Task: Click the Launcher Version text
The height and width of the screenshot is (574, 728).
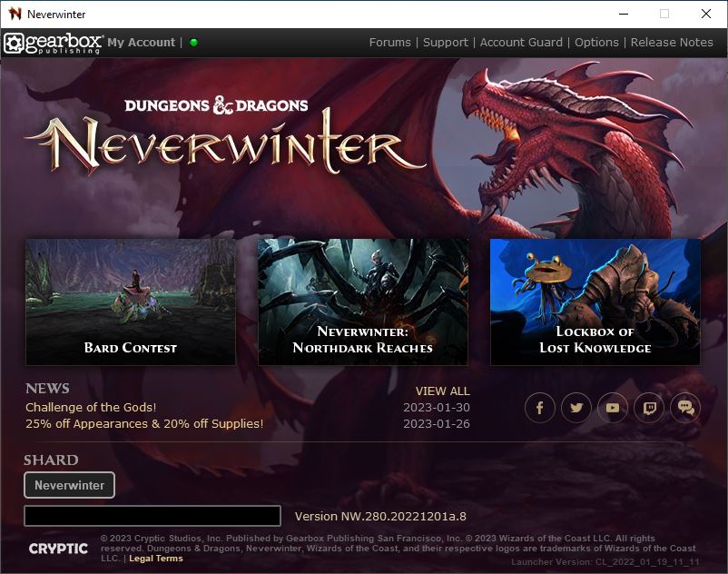Action: [x=605, y=562]
